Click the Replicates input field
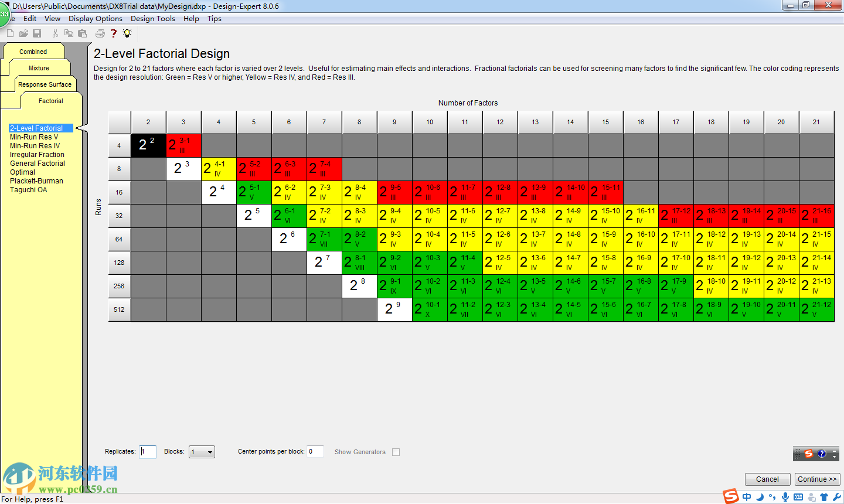The width and height of the screenshot is (844, 504). point(148,452)
